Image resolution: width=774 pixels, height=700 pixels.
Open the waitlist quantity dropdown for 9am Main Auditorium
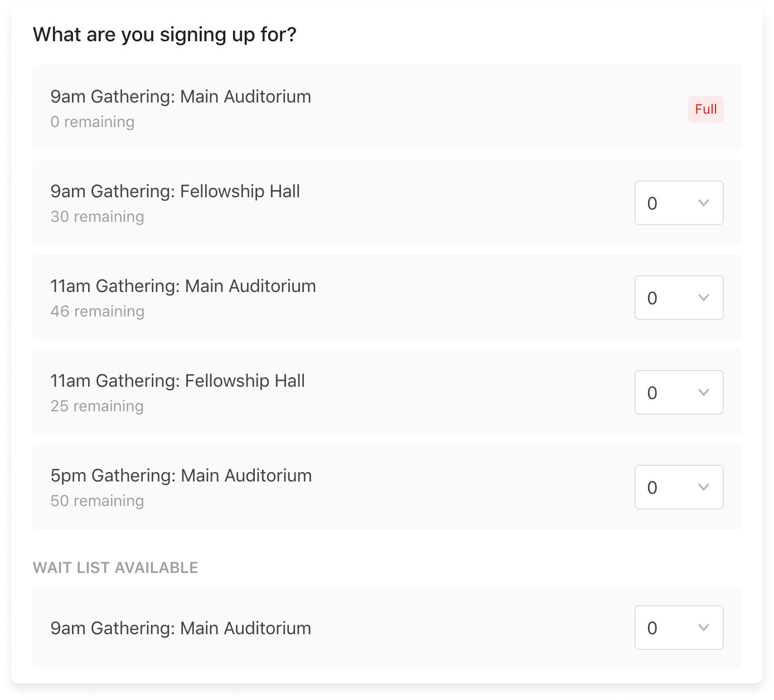point(678,628)
